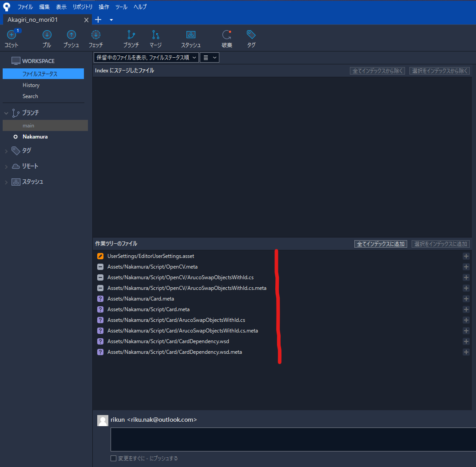476x467 pixels.
Task: Close the Akagiri_no_mori01 tab
Action: [86, 20]
